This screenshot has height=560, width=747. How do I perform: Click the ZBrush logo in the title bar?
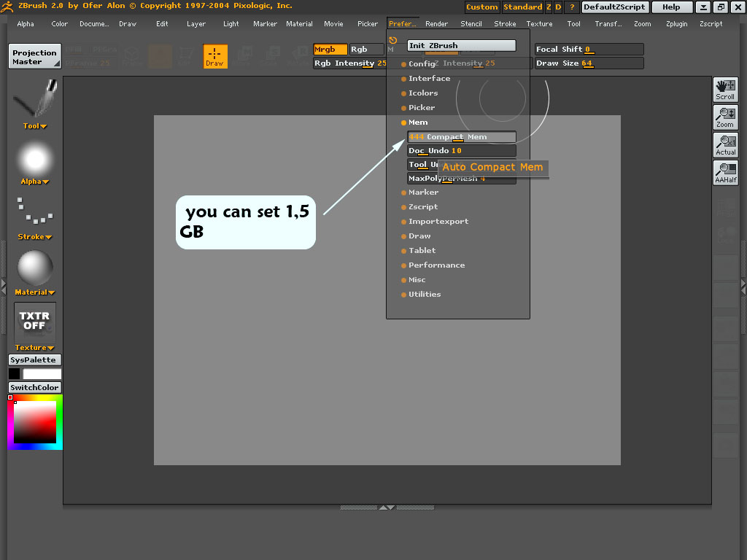click(7, 6)
